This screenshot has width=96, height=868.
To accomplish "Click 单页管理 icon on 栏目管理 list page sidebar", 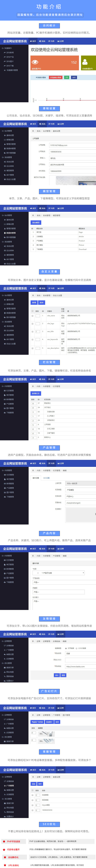I will point(5,395).
